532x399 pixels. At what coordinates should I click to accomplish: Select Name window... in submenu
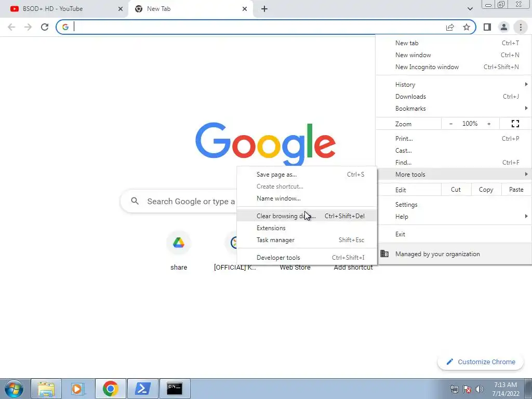click(307, 198)
